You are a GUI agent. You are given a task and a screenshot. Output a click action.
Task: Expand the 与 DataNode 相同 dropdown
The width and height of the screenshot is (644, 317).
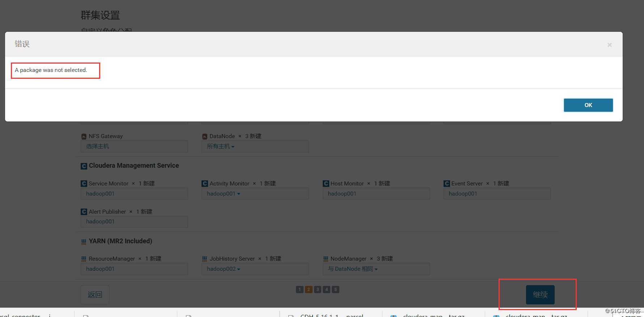[x=376, y=269]
